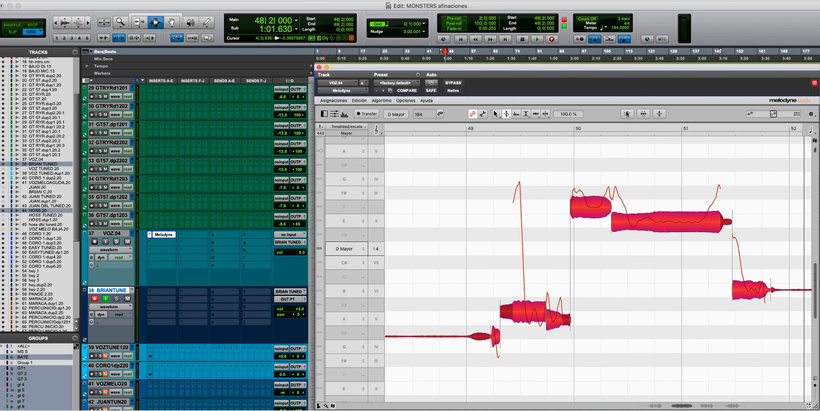Click the Transfer button in Melodyne
The image size is (820, 411).
[x=366, y=114]
